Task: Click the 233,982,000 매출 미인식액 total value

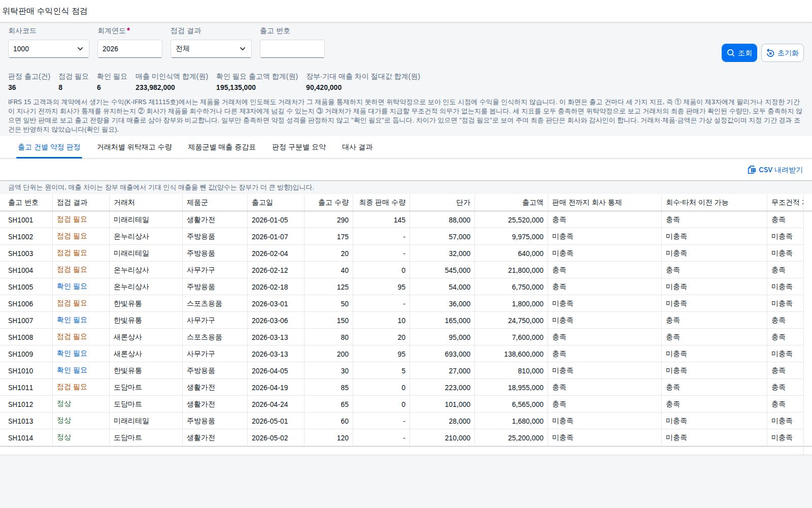Action: (x=155, y=87)
